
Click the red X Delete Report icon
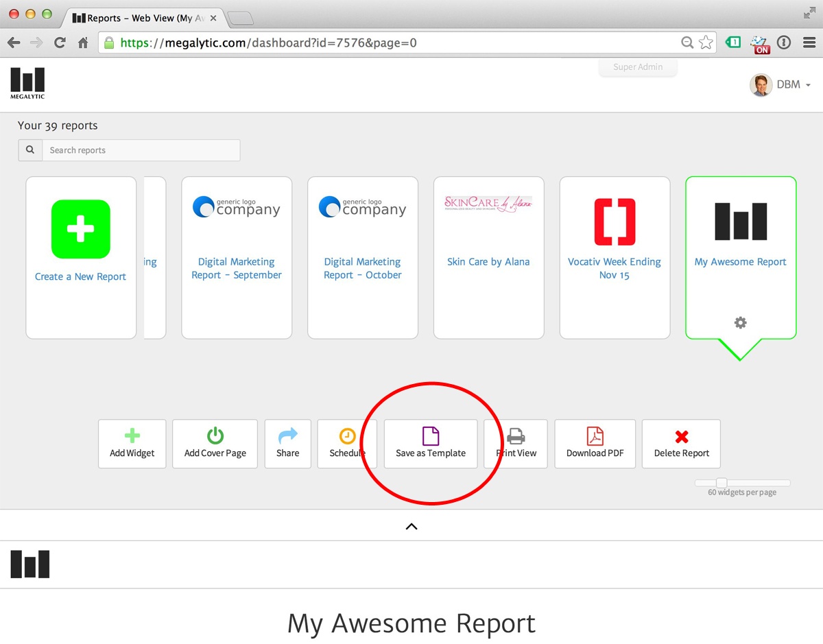point(682,436)
